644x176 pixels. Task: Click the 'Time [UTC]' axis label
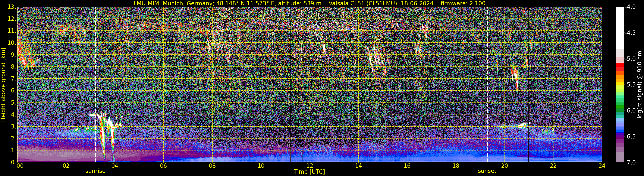pyautogui.click(x=310, y=172)
